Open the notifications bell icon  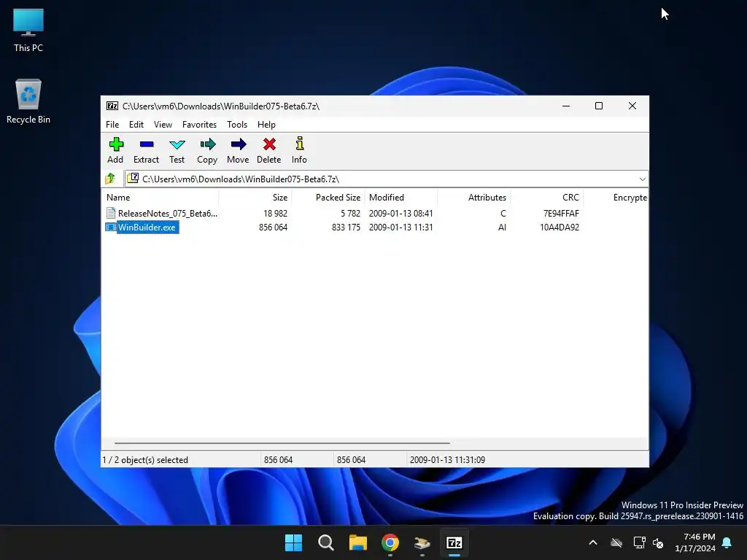point(727,542)
